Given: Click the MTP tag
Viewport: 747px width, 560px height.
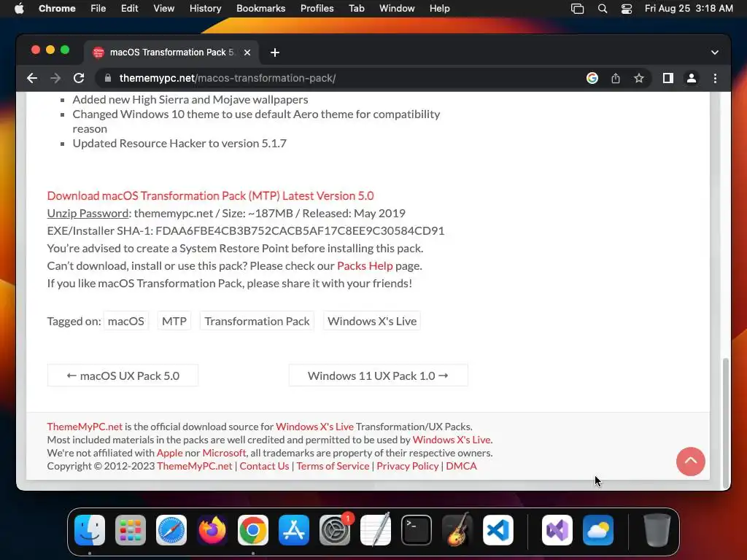Looking at the screenshot, I should point(174,321).
